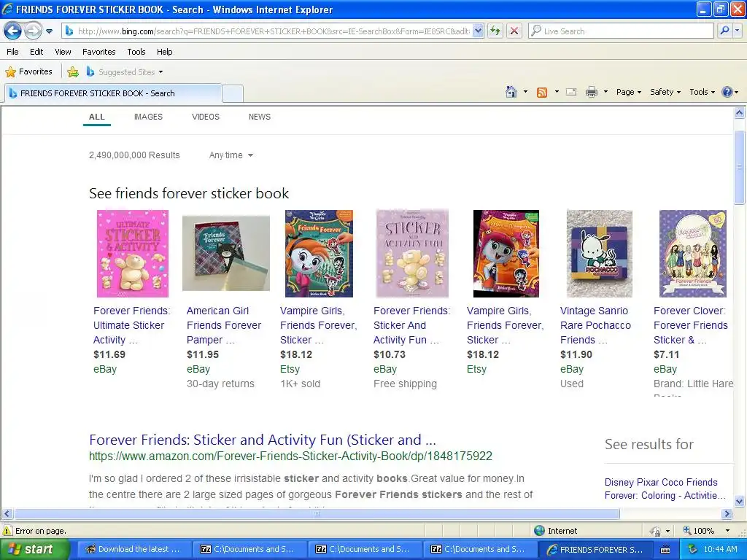Click the Favorites star button

[28, 71]
